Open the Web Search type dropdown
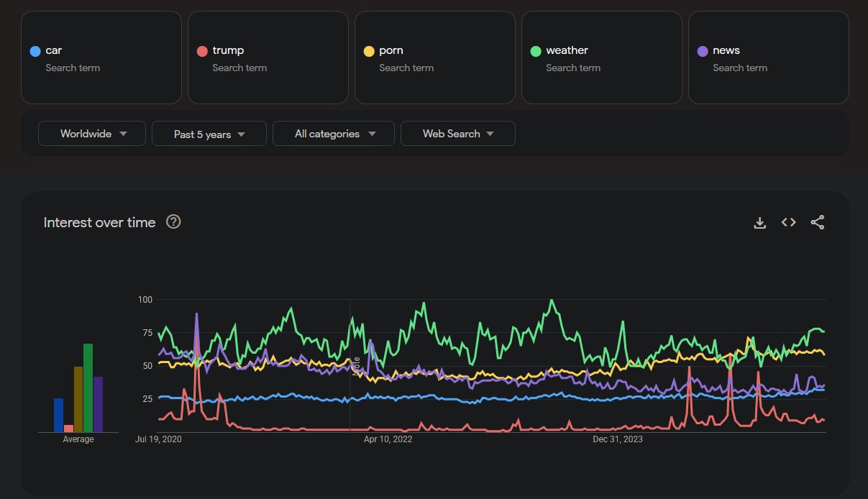Screen dimensions: 868x499 click(458, 134)
